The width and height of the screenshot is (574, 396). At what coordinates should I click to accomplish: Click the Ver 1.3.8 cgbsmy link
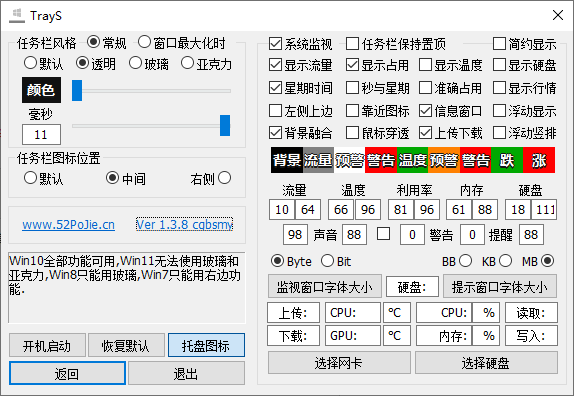click(x=184, y=224)
